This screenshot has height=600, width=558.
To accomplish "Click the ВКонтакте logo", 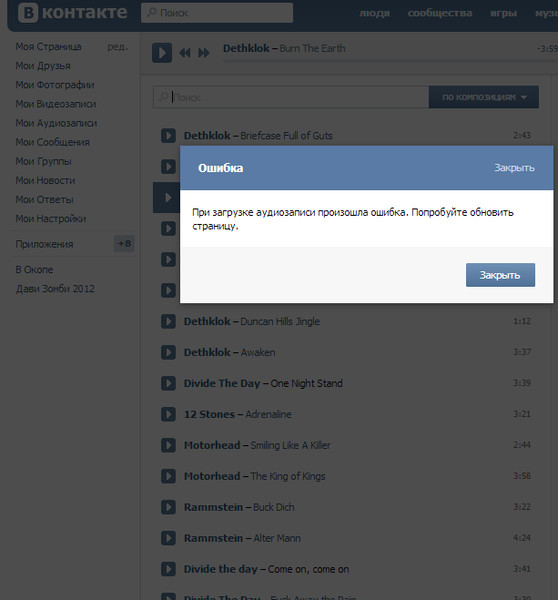I will point(72,13).
